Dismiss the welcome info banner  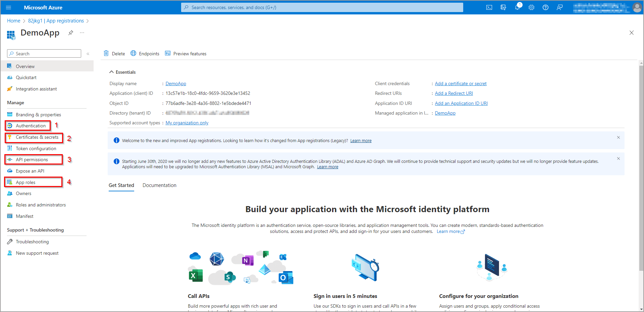pyautogui.click(x=618, y=137)
